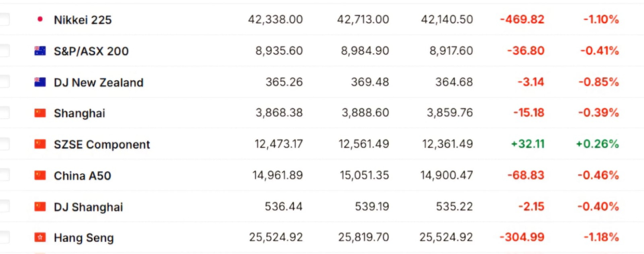The image size is (644, 254).
Task: Open the Nikkei 225 index link
Action: coord(83,20)
